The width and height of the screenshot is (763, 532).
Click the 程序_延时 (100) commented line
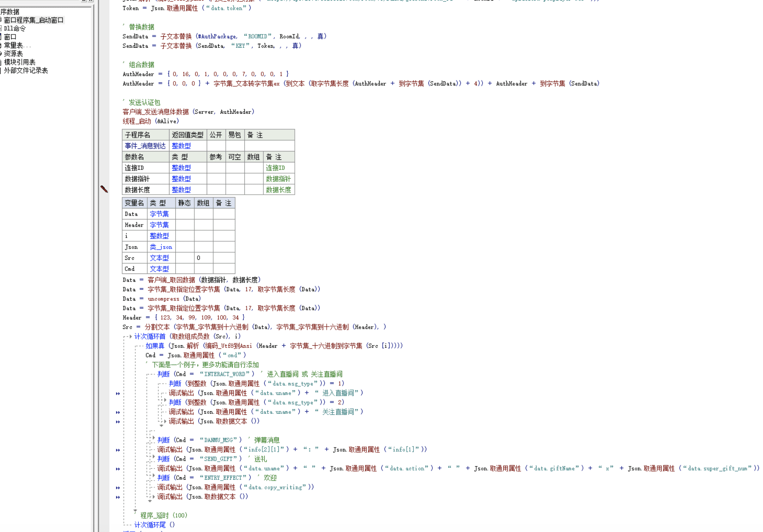(164, 515)
